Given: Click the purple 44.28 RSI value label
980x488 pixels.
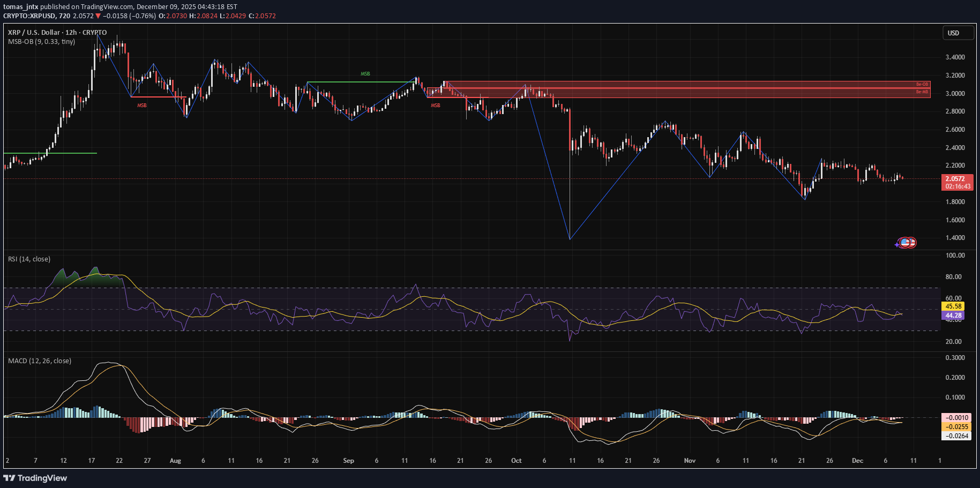Looking at the screenshot, I should 954,316.
